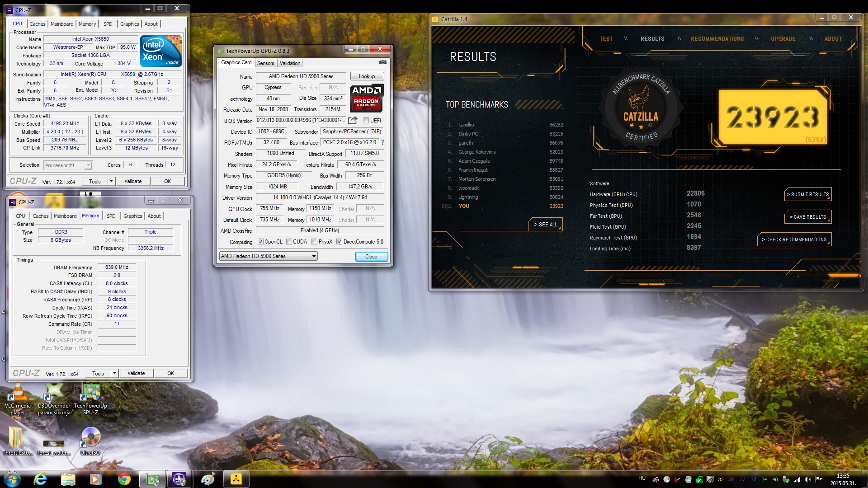The height and width of the screenshot is (488, 868).
Task: Switch to the GPU-Z Sensors tab
Action: (x=266, y=63)
